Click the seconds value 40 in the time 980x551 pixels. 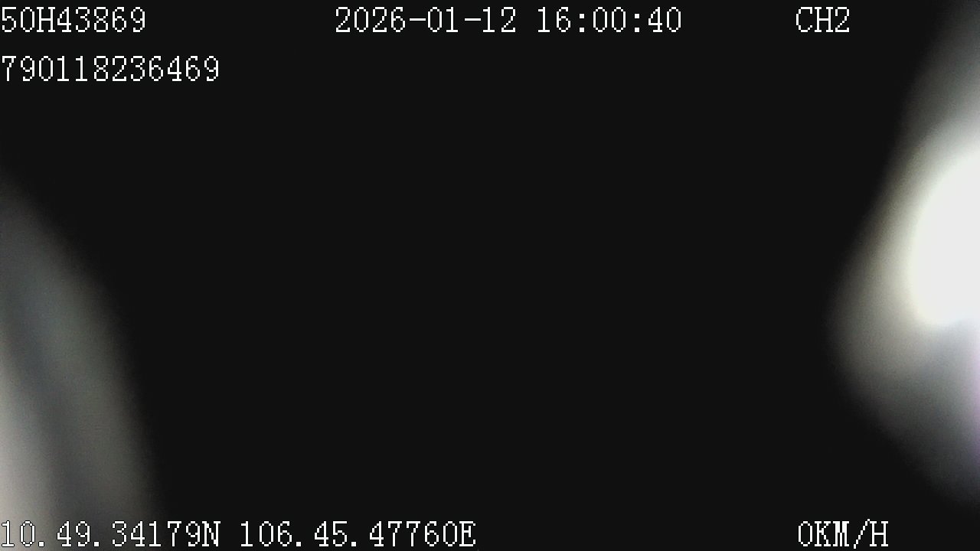point(664,21)
